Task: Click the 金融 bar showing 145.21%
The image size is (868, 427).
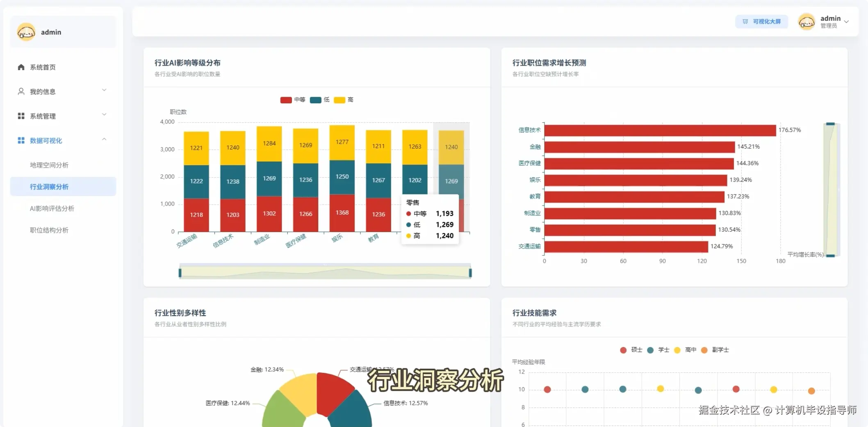Action: (640, 147)
